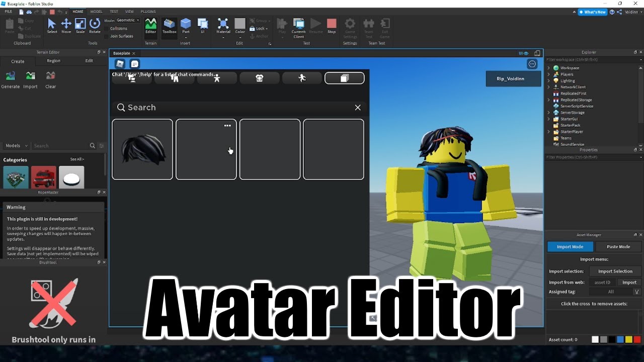This screenshot has width=644, height=362.
Task: Select the shirt category icon in avatar editor
Action: point(260,78)
